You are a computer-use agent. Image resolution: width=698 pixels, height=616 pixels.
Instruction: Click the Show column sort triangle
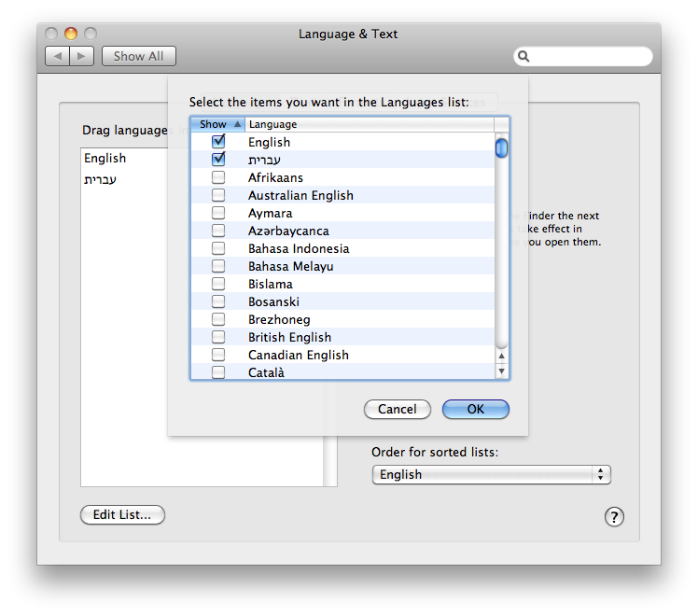[238, 124]
